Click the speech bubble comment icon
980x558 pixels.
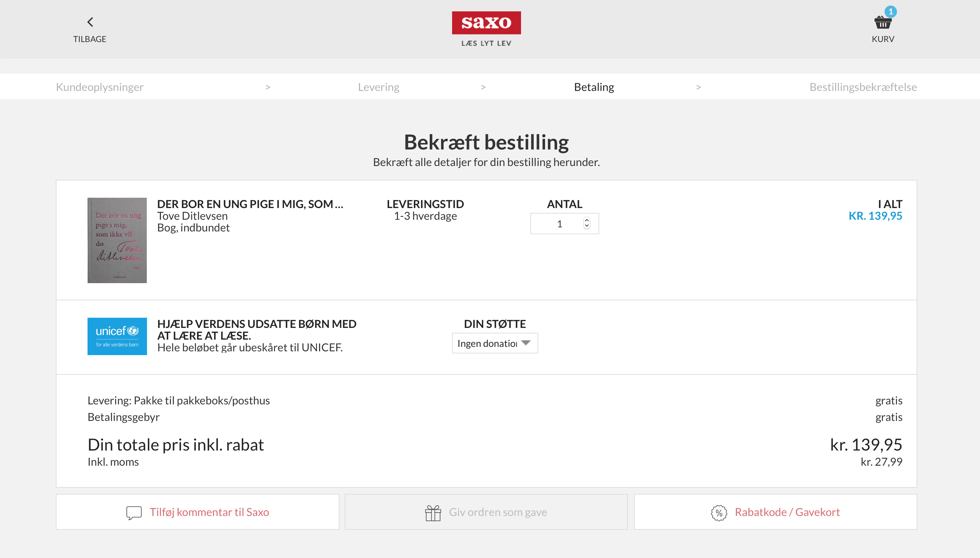coord(134,513)
